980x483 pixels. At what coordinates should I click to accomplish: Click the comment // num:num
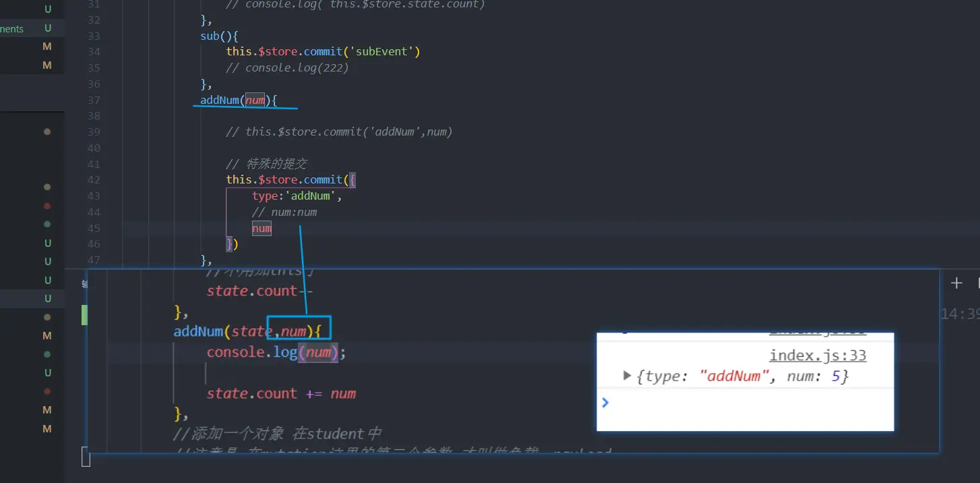click(x=284, y=212)
